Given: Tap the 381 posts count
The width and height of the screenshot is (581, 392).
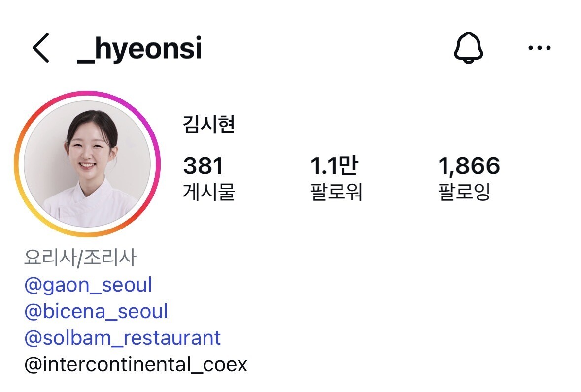Looking at the screenshot, I should [x=203, y=165].
